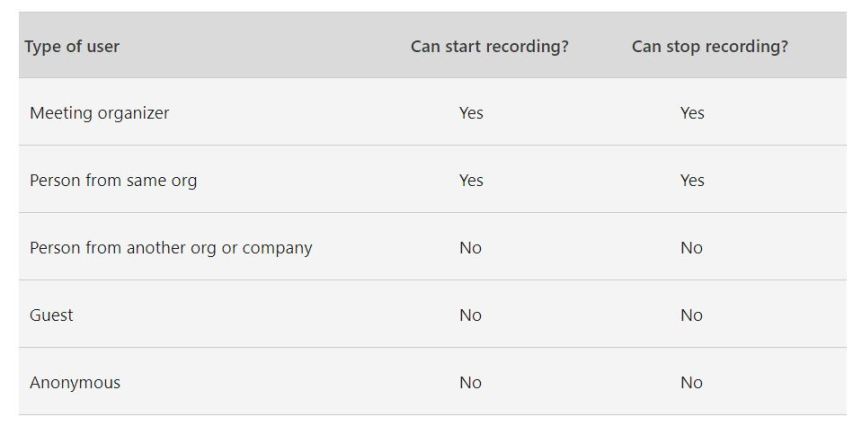Click same org person's start recording 'Yes'
This screenshot has height=426, width=862.
point(471,181)
